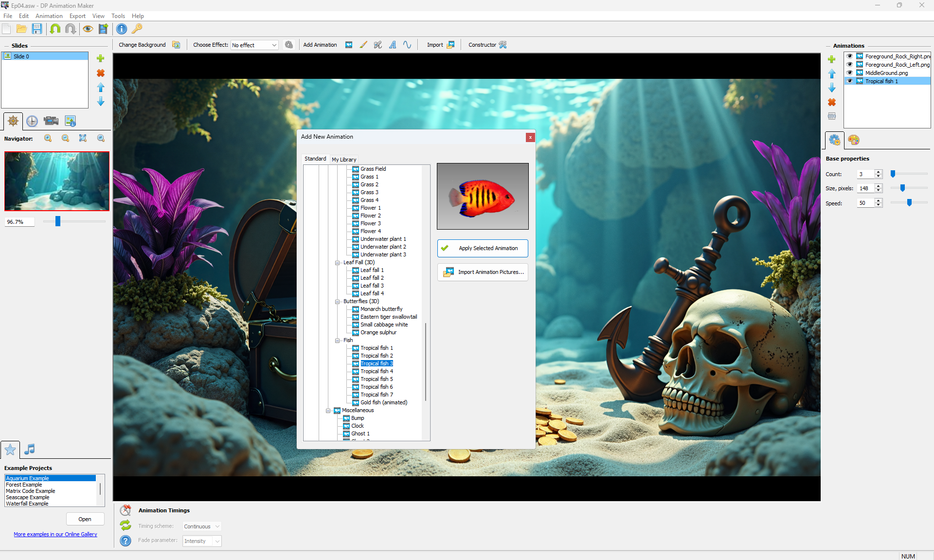Open the online gallery examples link
The image size is (934, 560).
tap(55, 534)
